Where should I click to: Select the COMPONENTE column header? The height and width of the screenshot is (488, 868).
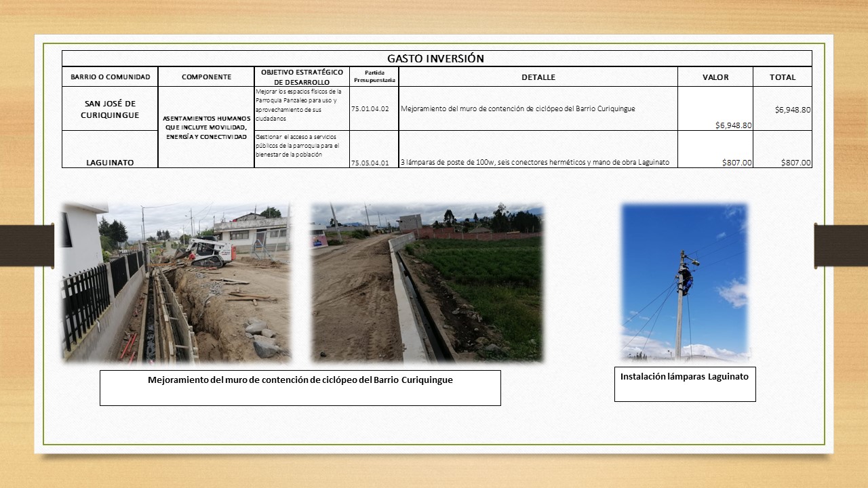[x=206, y=77]
